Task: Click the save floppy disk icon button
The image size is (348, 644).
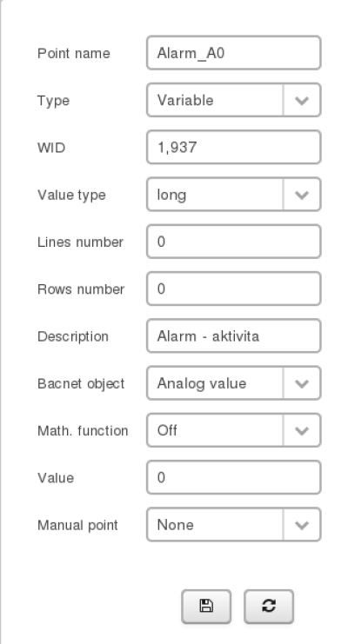Action: pyautogui.click(x=206, y=607)
